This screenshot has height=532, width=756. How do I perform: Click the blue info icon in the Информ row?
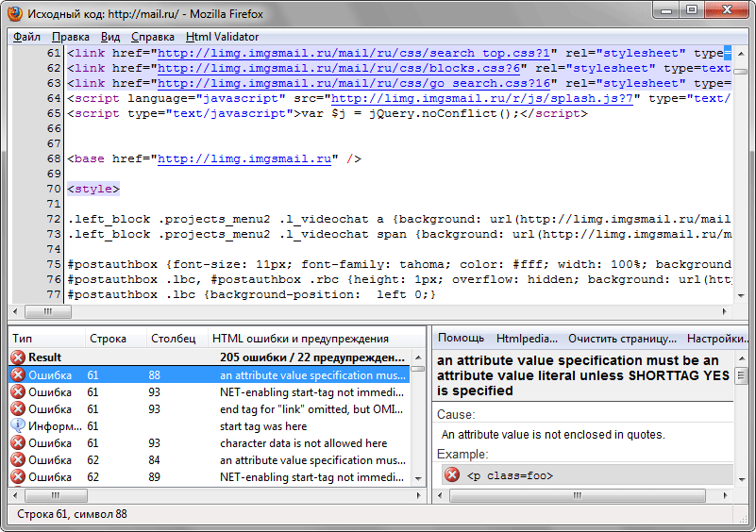pos(17,425)
